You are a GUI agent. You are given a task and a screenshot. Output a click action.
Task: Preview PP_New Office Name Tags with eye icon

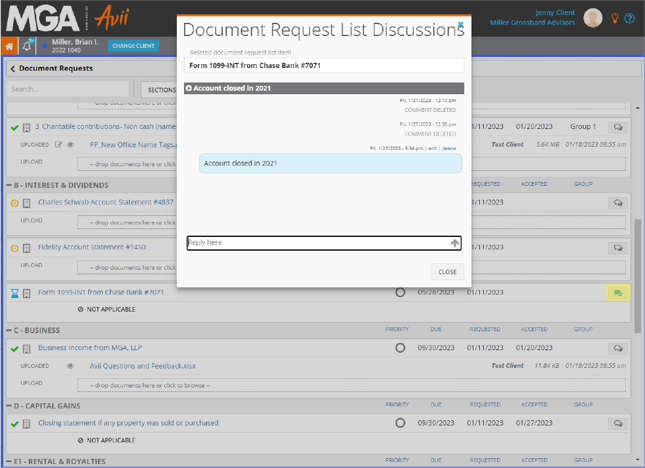(x=70, y=145)
